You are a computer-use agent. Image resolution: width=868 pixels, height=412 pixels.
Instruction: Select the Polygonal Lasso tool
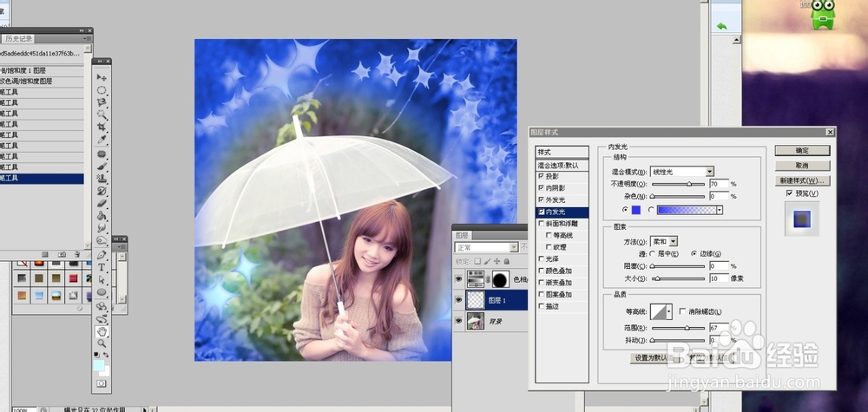click(102, 102)
